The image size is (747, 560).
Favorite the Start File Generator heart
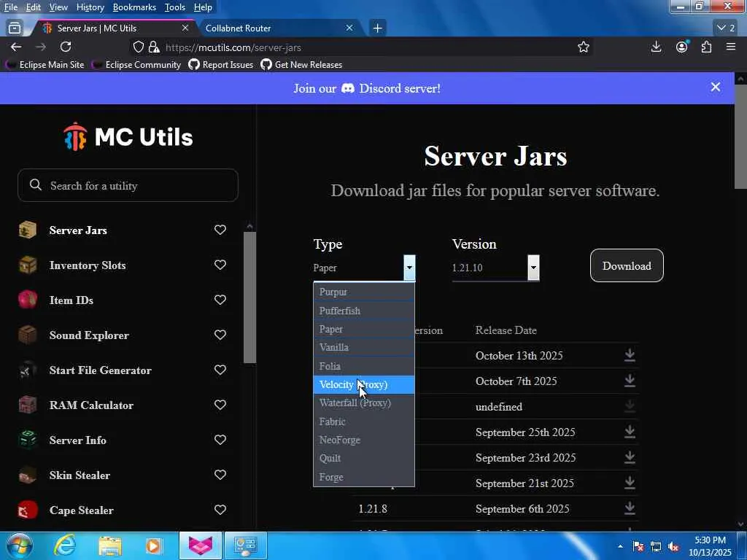pos(220,370)
